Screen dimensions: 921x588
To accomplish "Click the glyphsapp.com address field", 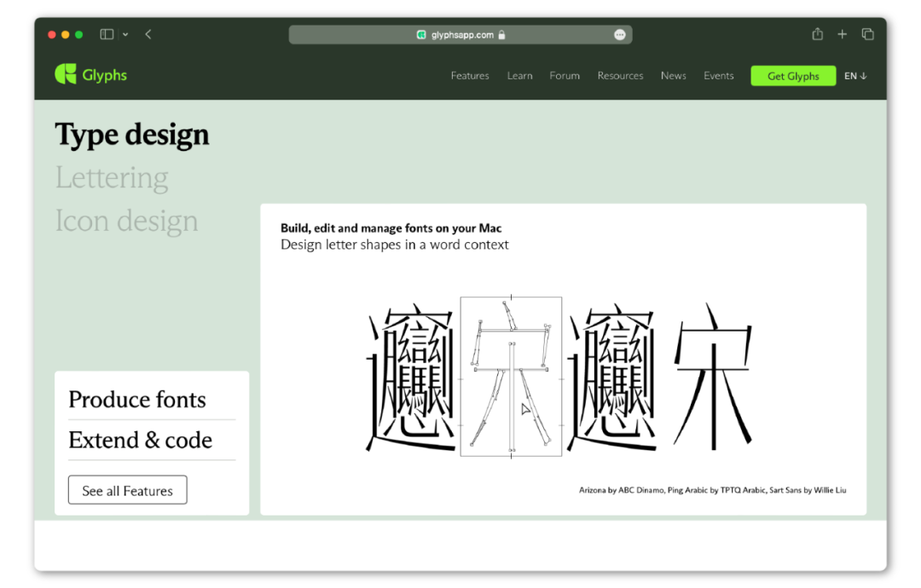I will 460,35.
